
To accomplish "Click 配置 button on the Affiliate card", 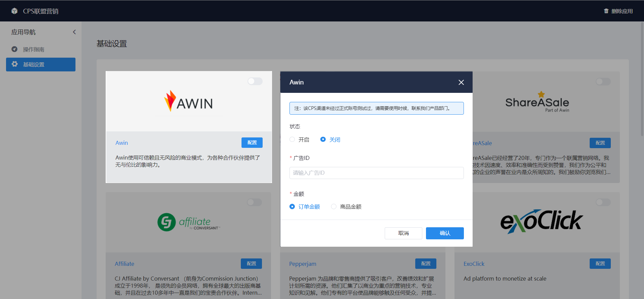I will coord(251,264).
